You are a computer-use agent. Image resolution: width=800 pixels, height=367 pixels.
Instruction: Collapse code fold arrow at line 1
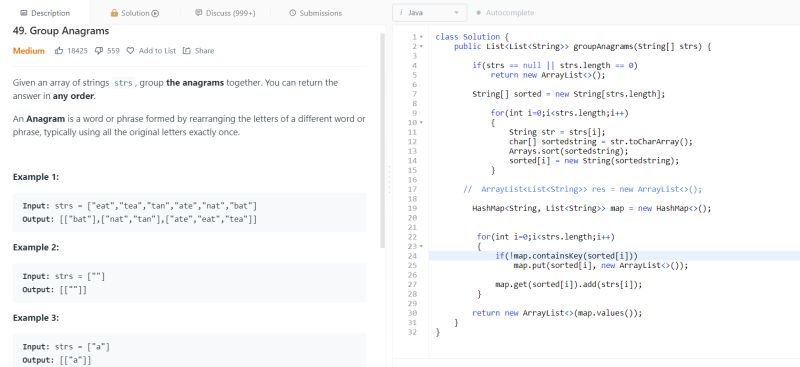pyautogui.click(x=421, y=37)
